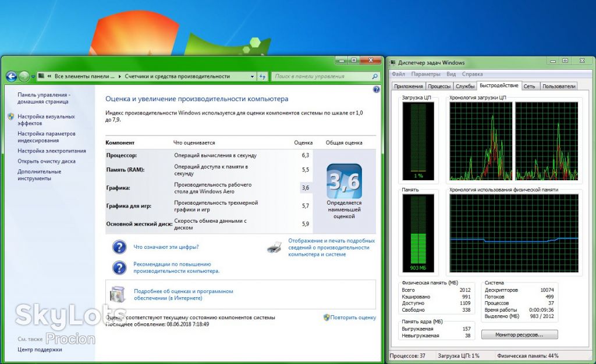The width and height of the screenshot is (596, 364).
Task: Click the Монитор ресурсов button
Action: (x=519, y=335)
